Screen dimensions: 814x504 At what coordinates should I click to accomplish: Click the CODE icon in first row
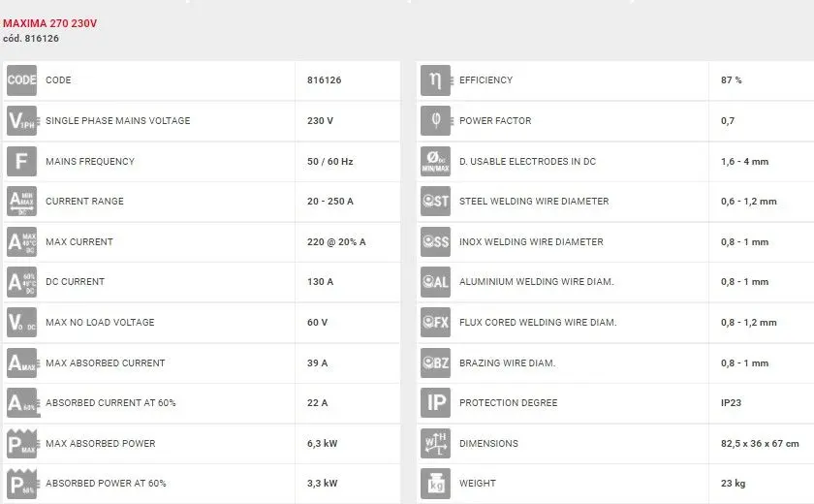21,80
